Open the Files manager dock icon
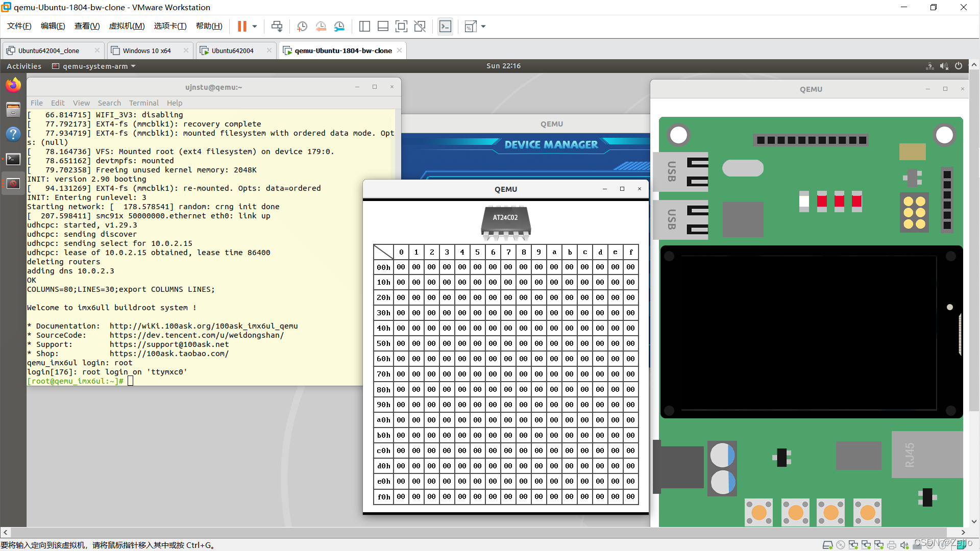 click(13, 109)
